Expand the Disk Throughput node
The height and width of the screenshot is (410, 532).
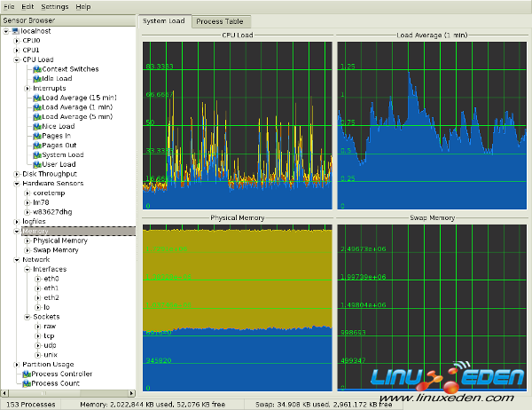point(17,174)
